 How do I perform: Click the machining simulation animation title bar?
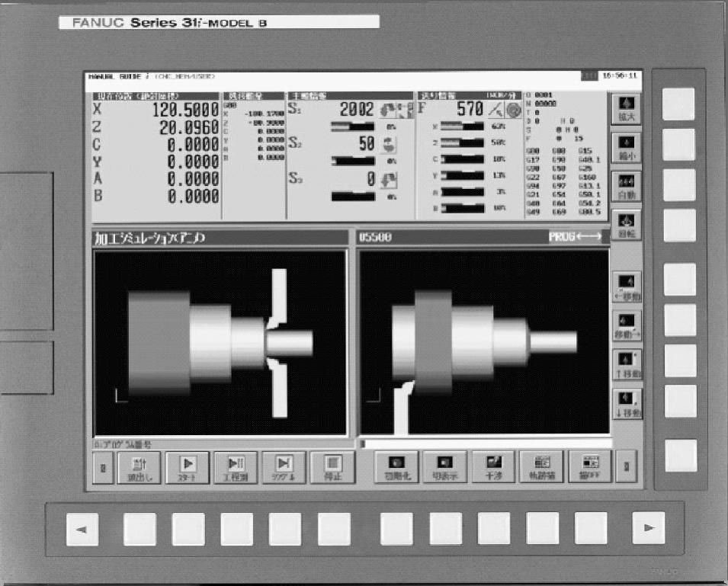point(220,238)
